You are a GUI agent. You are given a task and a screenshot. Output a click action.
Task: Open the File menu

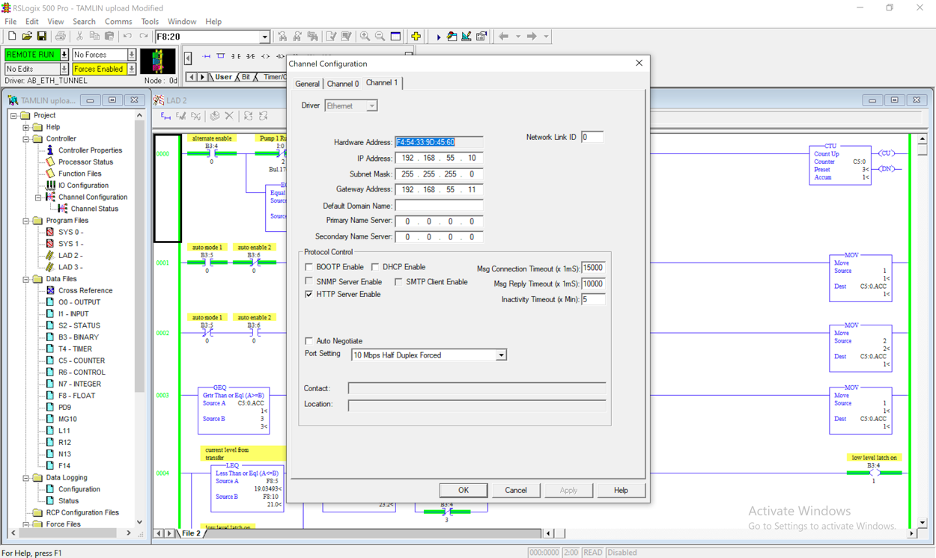[x=11, y=21]
